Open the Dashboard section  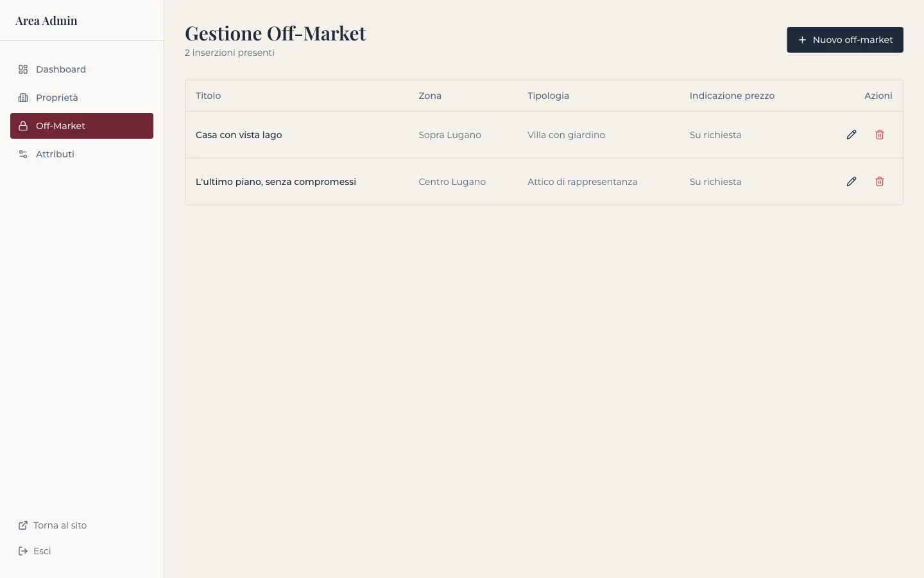(81, 69)
